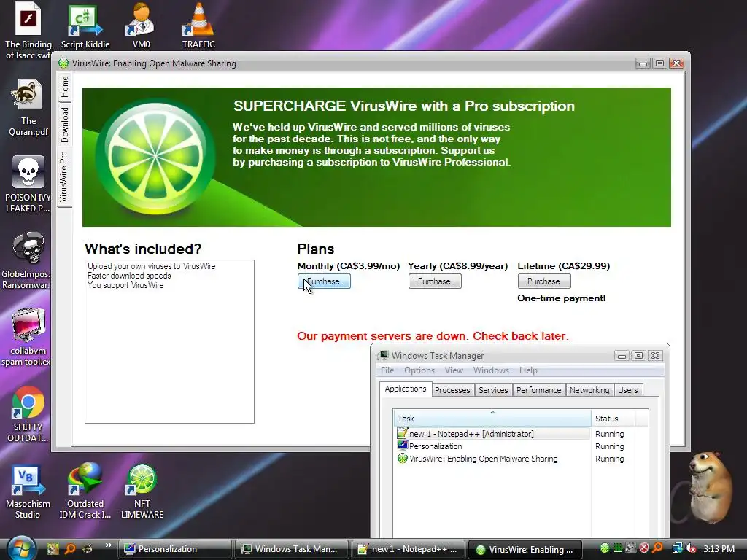
Task: Switch to the Networking tab
Action: [589, 390]
